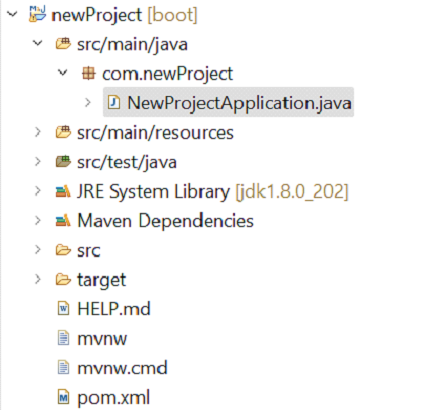Select Maven Dependencies label
Screen dimensions: 444x410
click(x=165, y=221)
